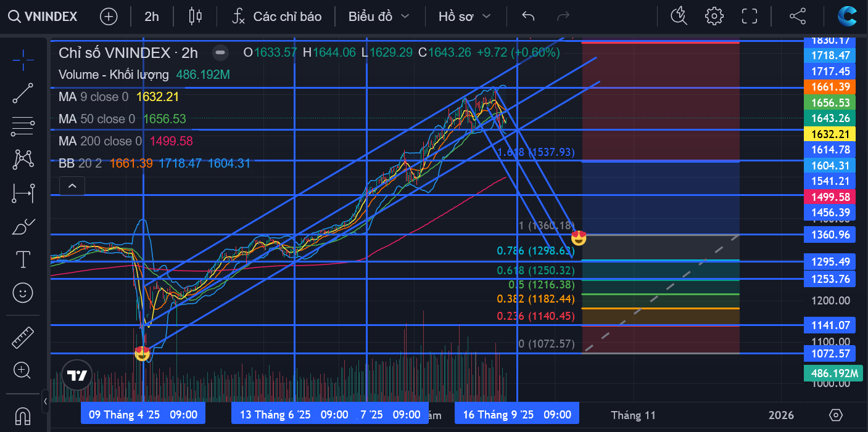Click the 0.786 (1298.63) Fibonacci label

tap(535, 251)
